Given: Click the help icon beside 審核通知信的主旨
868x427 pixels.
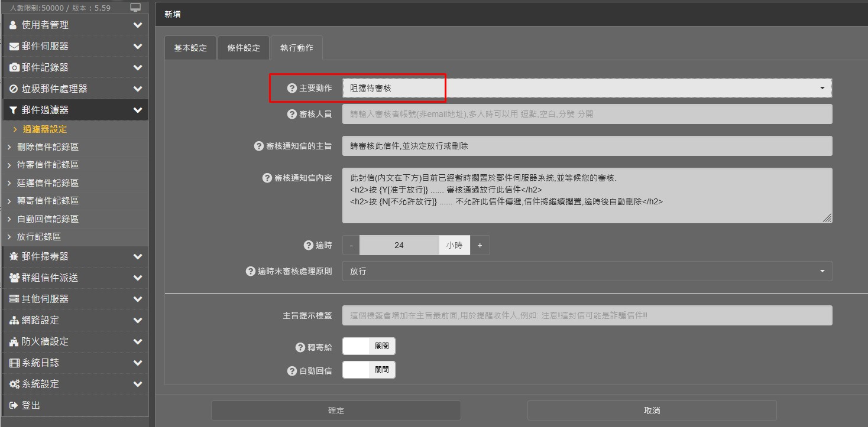Looking at the screenshot, I should click(x=258, y=146).
